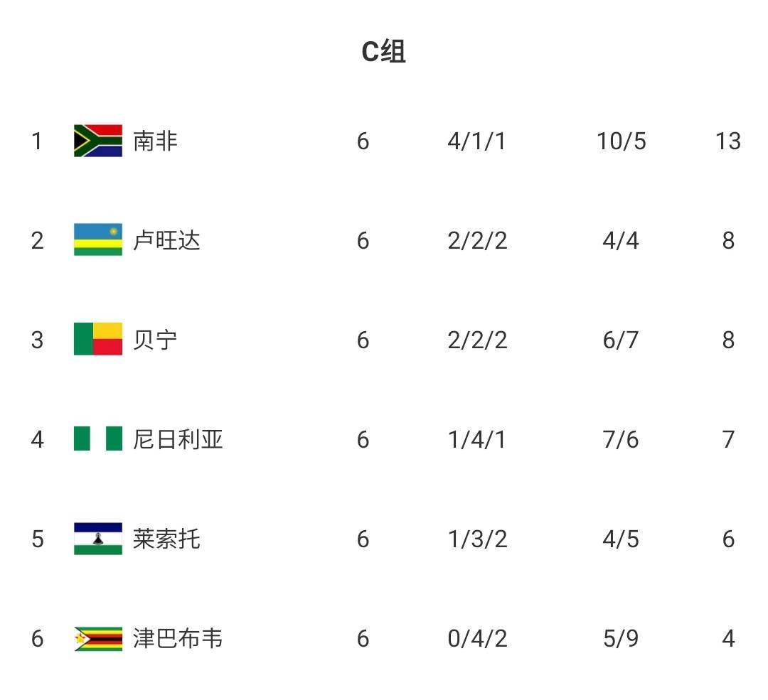
Task: Choose the 津巴布韦 team name
Action: [x=178, y=638]
